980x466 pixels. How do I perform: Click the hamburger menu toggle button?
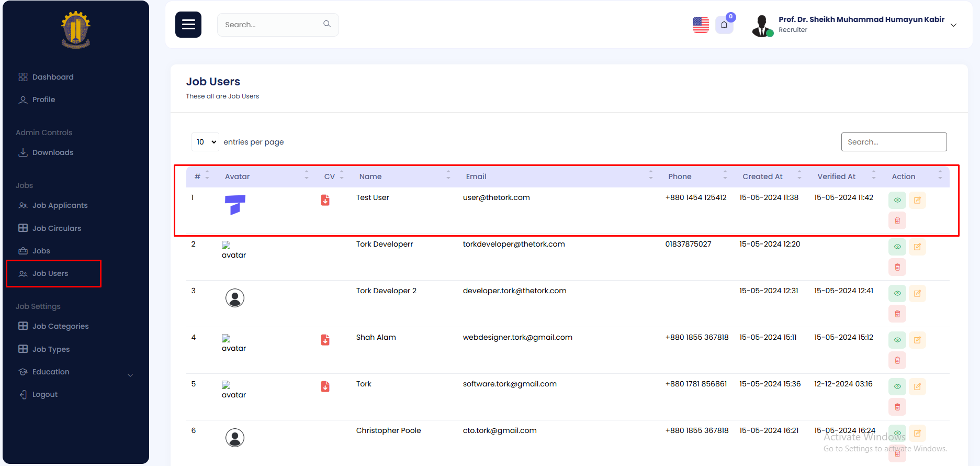[188, 25]
